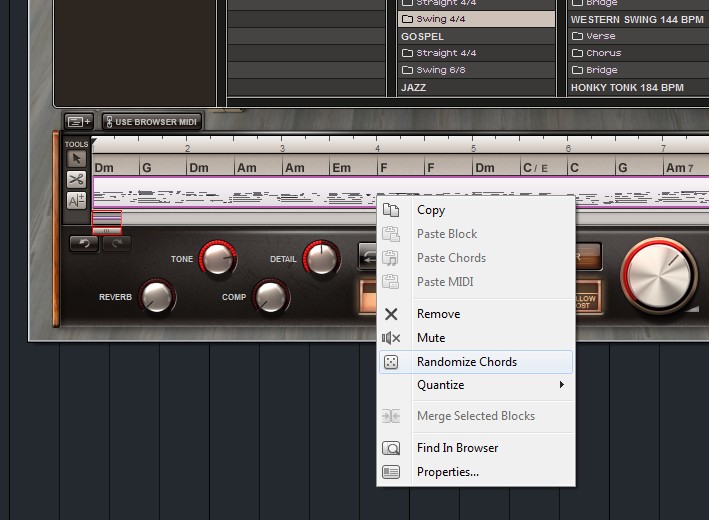Click the Copy icon in context menu

tap(391, 210)
